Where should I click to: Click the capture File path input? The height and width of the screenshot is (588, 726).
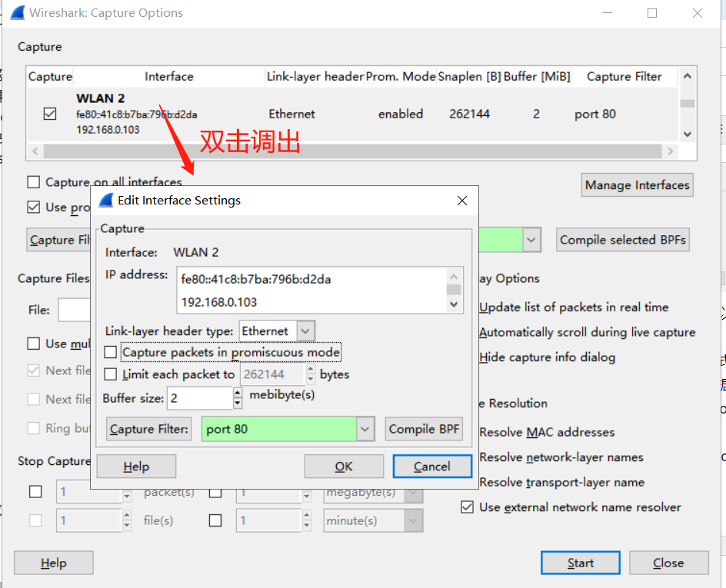(x=74, y=310)
